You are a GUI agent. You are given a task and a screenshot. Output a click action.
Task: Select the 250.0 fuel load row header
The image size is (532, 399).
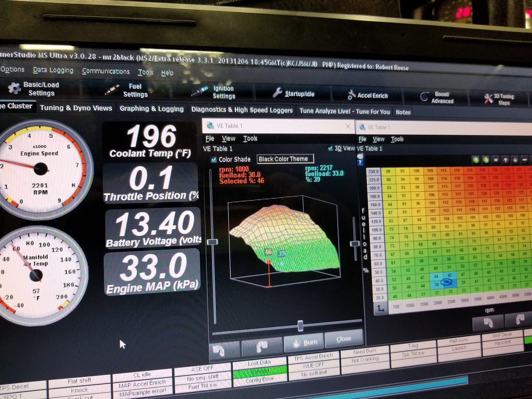[x=373, y=172]
